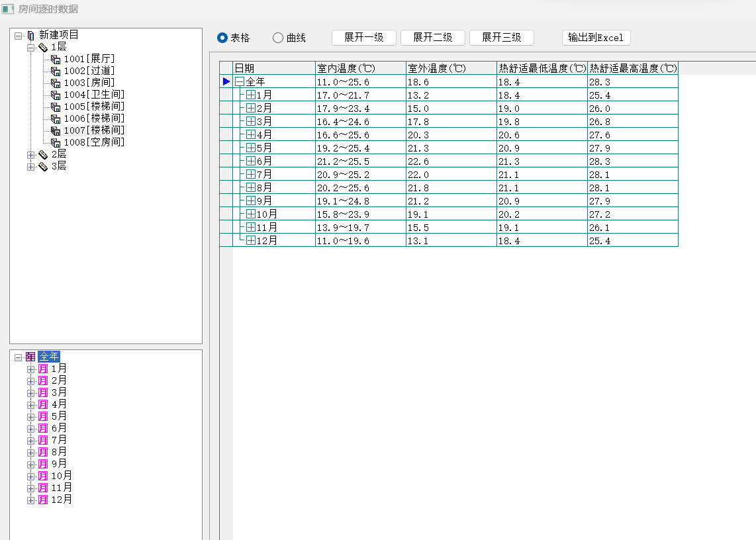This screenshot has height=540, width=756.
Task: Click the project icon next to 新建项目
Action: [30, 35]
